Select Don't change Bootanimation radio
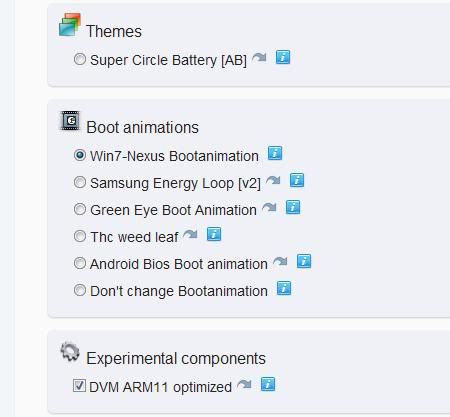Viewport: 450px width, 417px height. pyautogui.click(x=80, y=290)
